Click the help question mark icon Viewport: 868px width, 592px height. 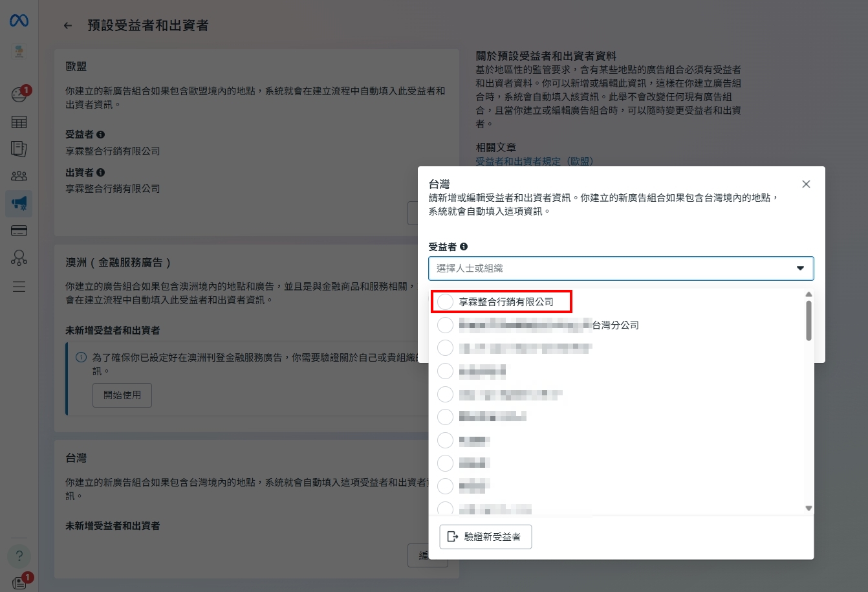click(19, 555)
